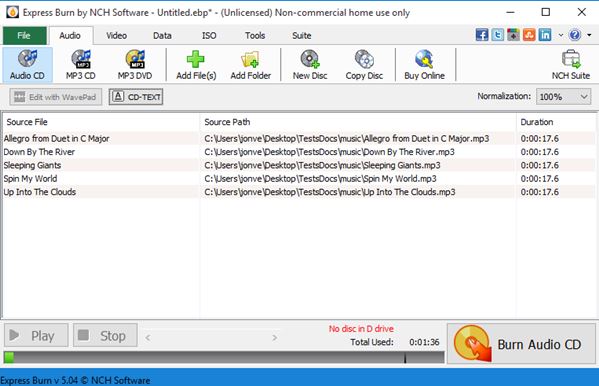Image resolution: width=599 pixels, height=386 pixels.
Task: Open the File menu
Action: click(24, 36)
